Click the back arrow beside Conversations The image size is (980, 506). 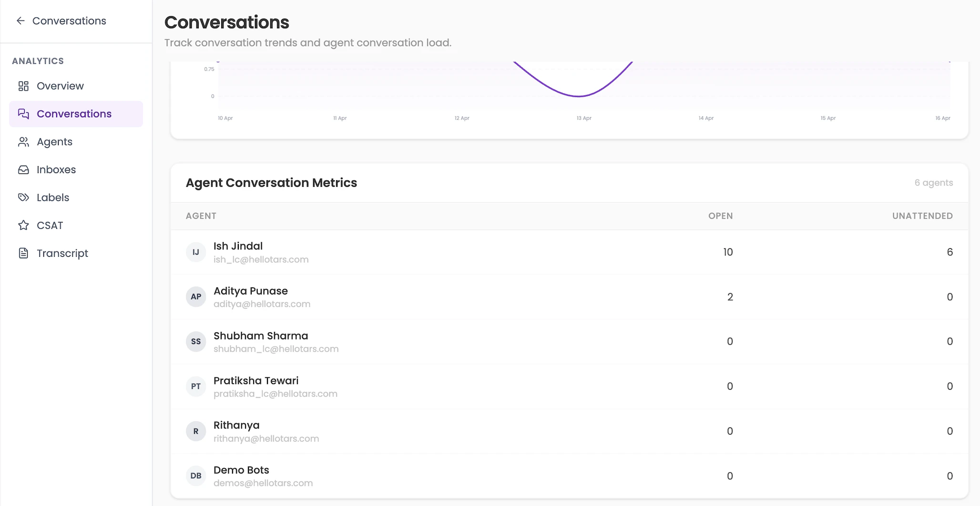tap(20, 20)
